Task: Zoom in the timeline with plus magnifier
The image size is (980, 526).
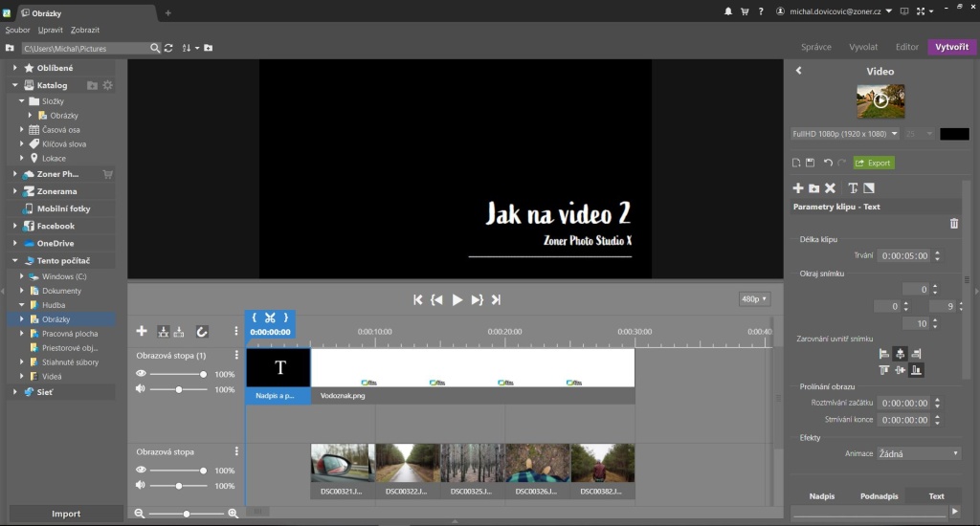Action: pos(233,514)
